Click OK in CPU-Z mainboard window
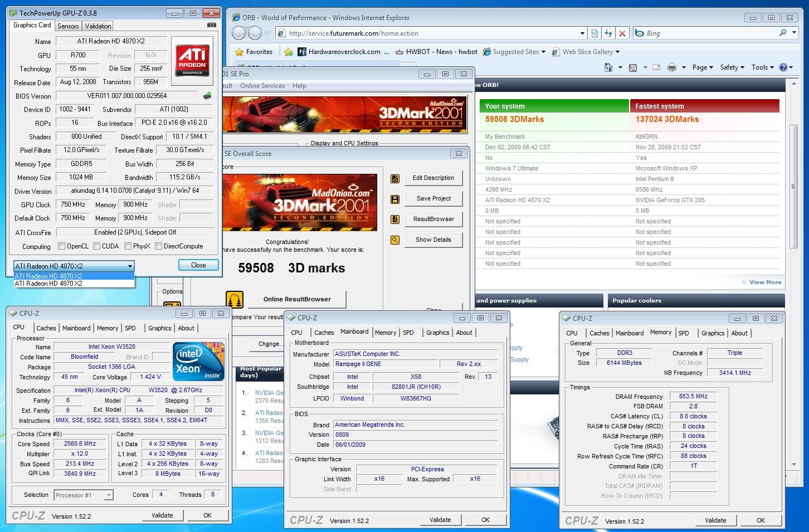Viewport: 809px width, 532px height. point(485,520)
